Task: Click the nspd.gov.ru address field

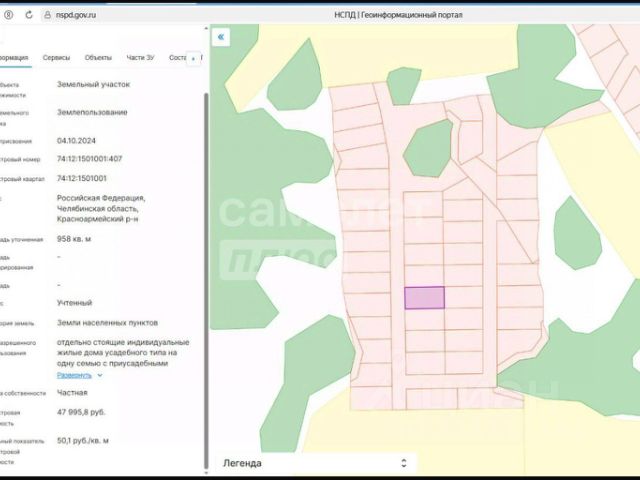Action: [76, 15]
